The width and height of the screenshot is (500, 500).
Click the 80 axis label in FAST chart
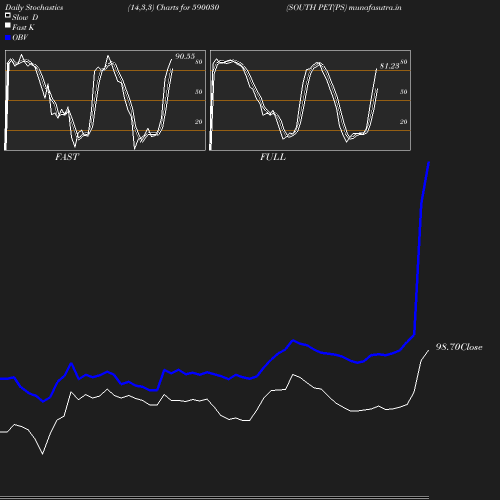[199, 62]
